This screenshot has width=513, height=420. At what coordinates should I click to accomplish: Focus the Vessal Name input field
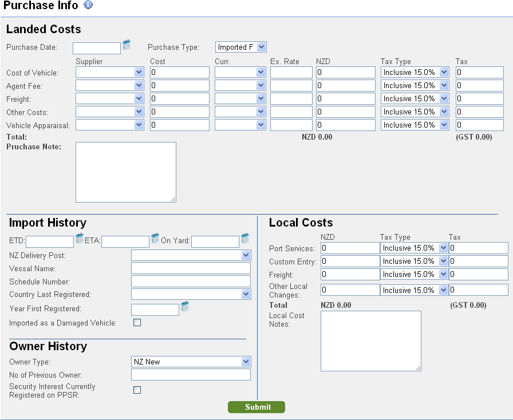click(191, 268)
